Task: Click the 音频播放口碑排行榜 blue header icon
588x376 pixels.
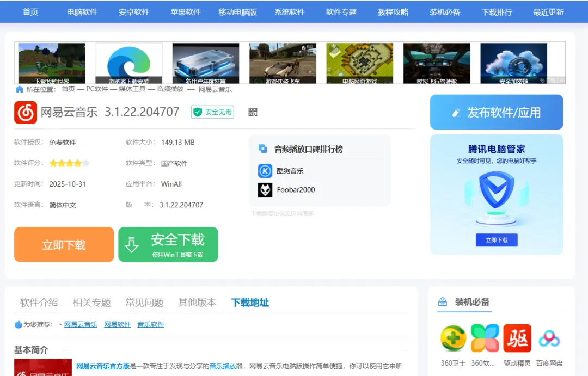Action: [263, 149]
